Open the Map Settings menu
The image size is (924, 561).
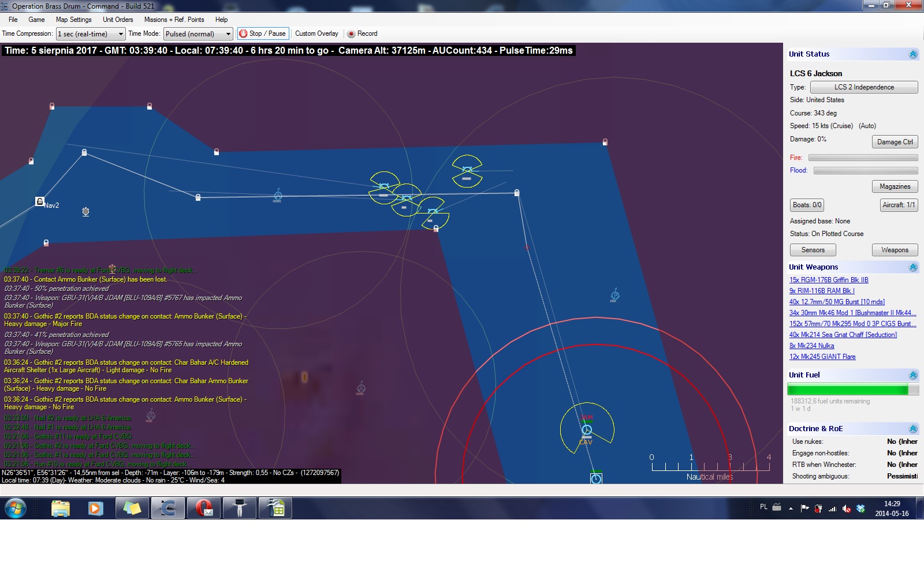(73, 20)
